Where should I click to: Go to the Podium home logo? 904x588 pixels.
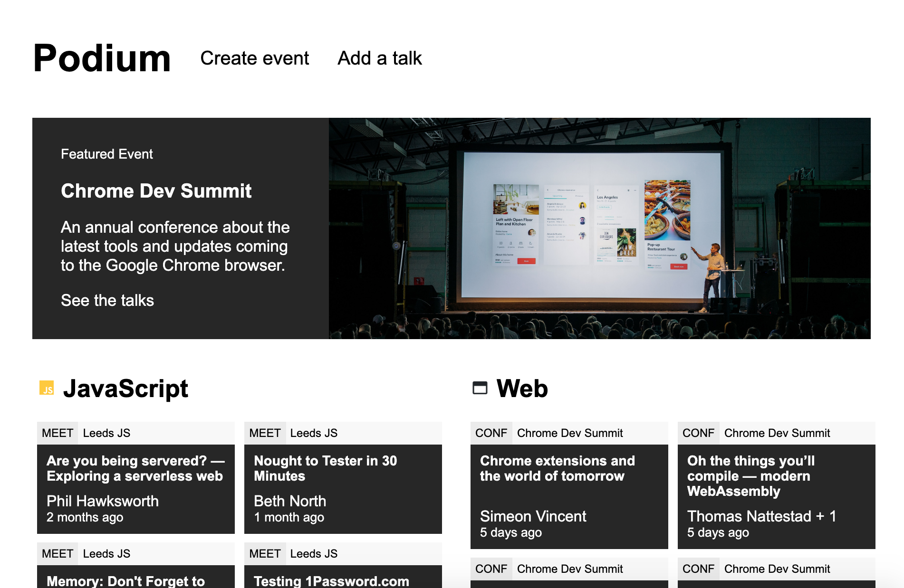pos(102,58)
